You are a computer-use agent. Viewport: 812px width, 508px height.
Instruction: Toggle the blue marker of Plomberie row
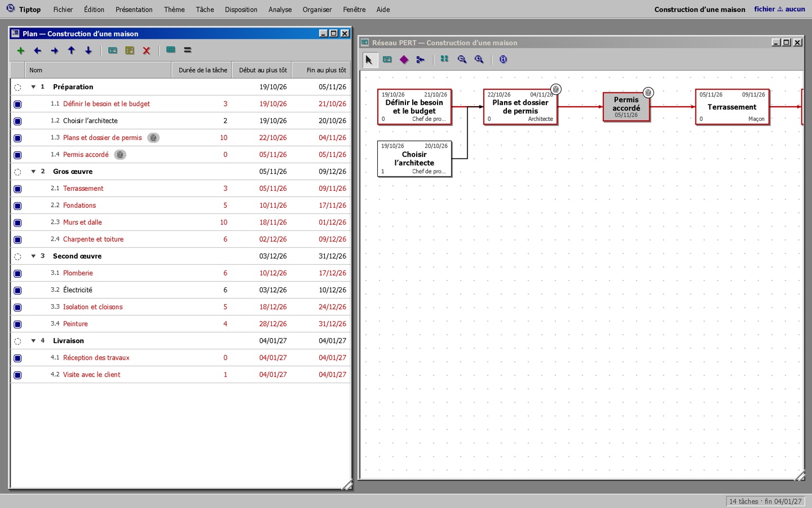click(x=17, y=274)
